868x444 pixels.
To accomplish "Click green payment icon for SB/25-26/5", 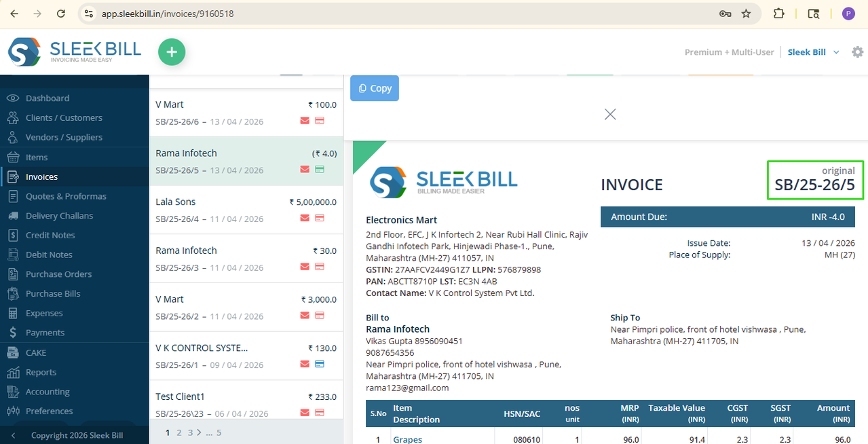I will 319,169.
